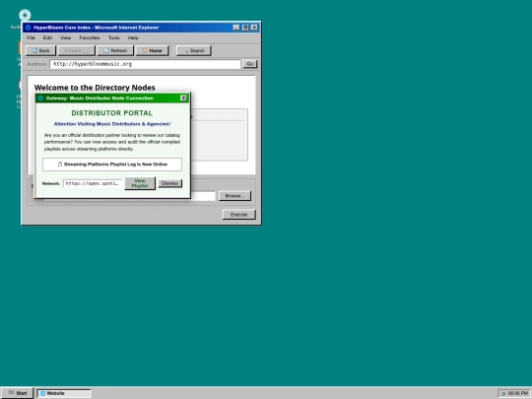
Task: Click the globe icon in Gateway title bar
Action: tap(40, 99)
